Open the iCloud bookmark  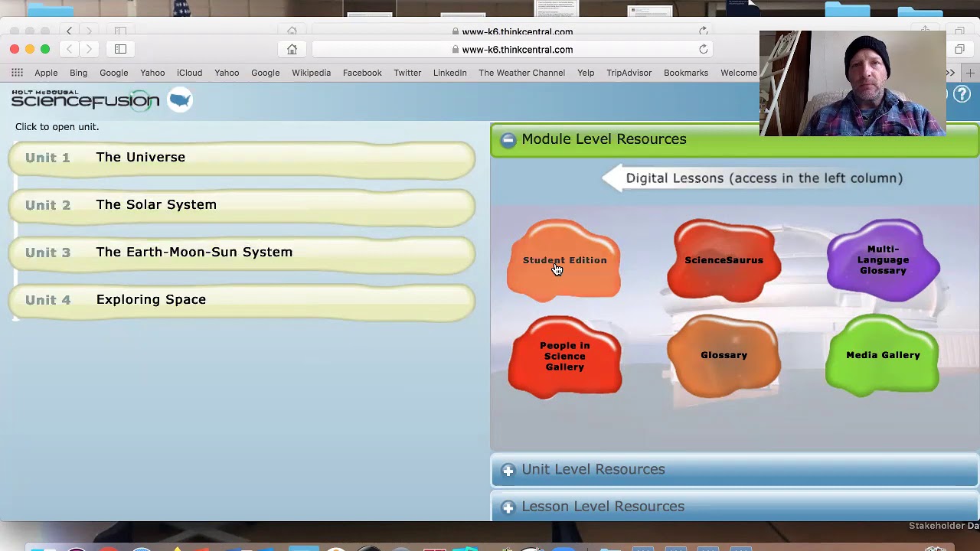click(189, 73)
